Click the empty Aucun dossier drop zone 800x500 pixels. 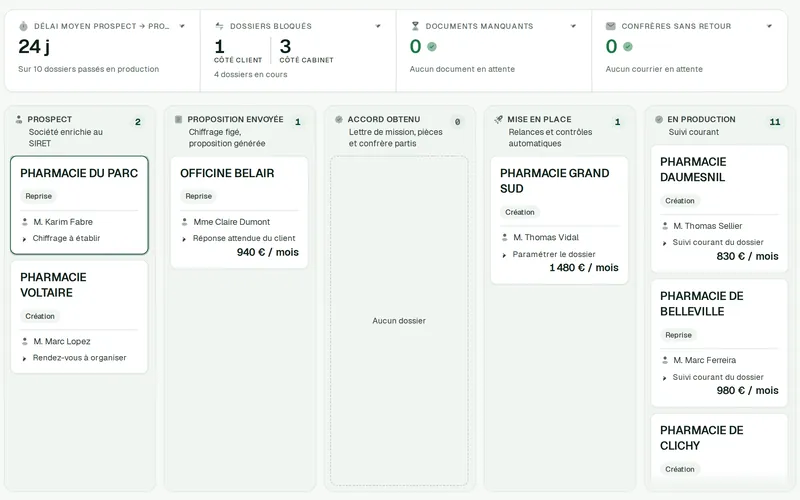pyautogui.click(x=399, y=321)
